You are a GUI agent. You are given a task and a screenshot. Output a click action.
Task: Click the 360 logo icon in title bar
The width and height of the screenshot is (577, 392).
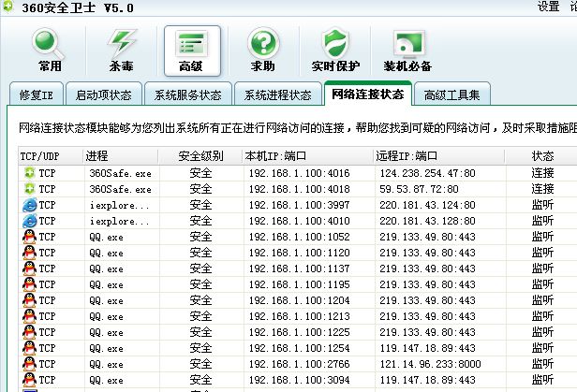[7, 7]
